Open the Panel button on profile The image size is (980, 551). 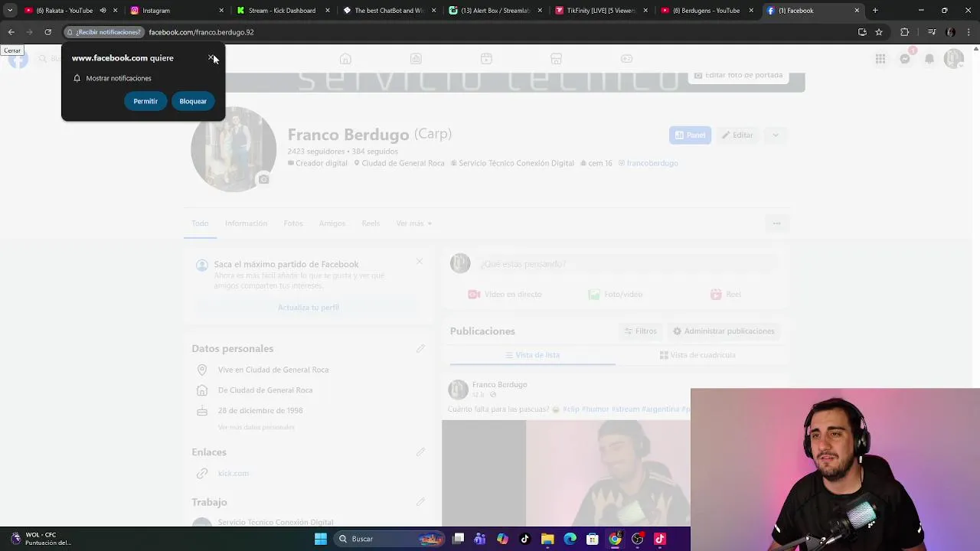click(x=690, y=135)
